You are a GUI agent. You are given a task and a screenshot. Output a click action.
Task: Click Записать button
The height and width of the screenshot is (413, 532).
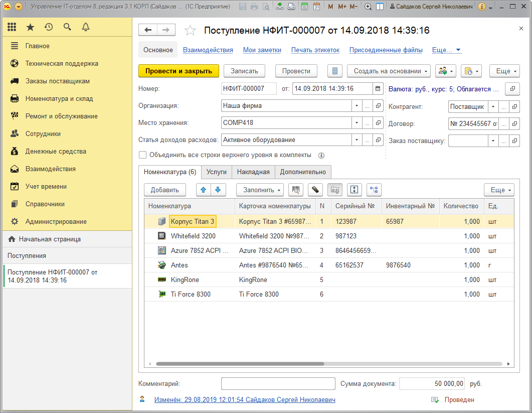coord(244,71)
